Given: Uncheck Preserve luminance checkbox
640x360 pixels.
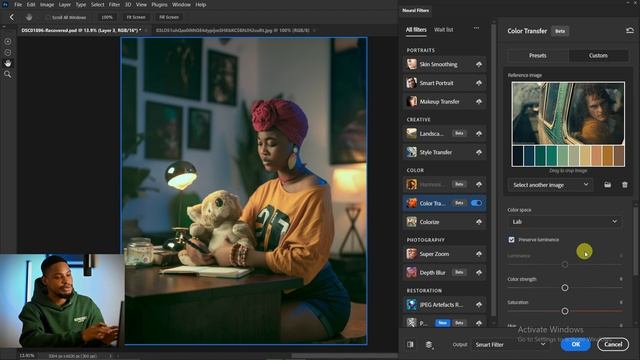Looking at the screenshot, I should coord(511,240).
